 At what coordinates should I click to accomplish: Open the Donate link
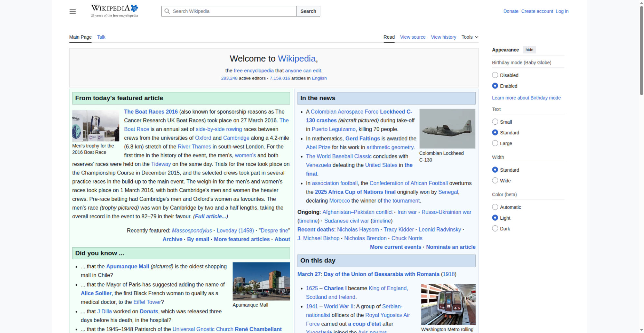pos(511,11)
